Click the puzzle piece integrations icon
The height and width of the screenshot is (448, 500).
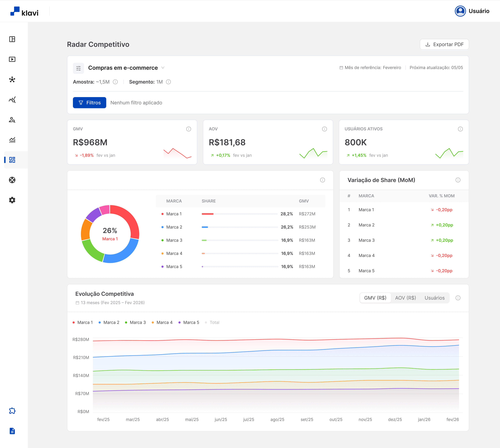pos(12,411)
